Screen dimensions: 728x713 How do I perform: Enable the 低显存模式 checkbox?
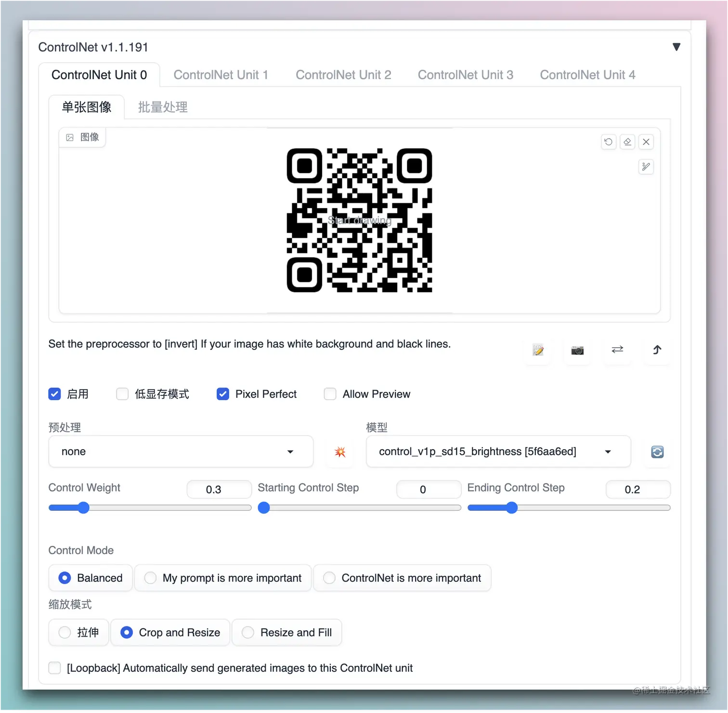point(122,394)
